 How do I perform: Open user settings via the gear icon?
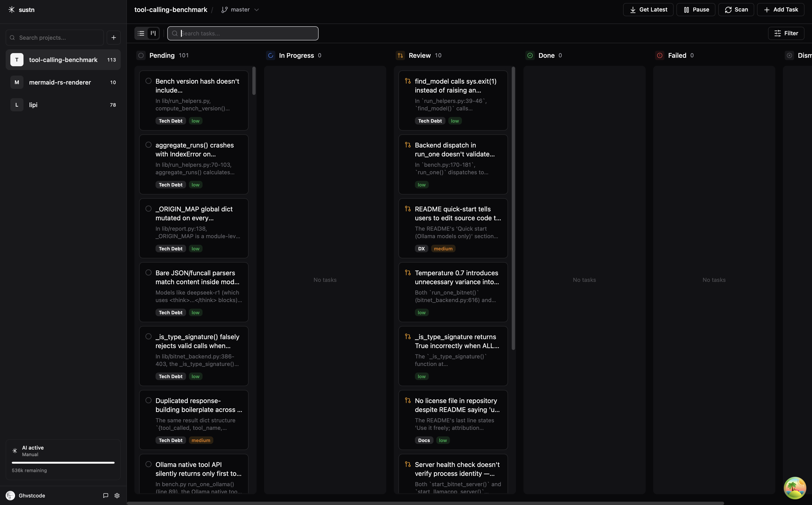coord(117,496)
